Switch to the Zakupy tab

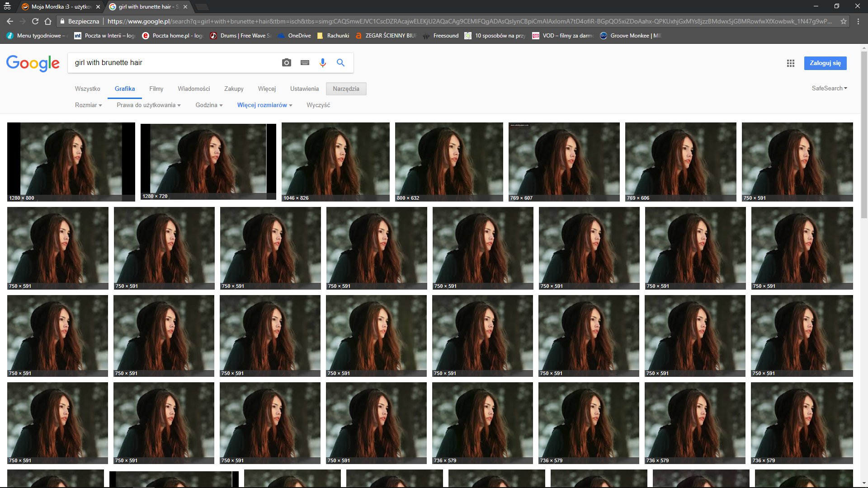pyautogui.click(x=234, y=89)
